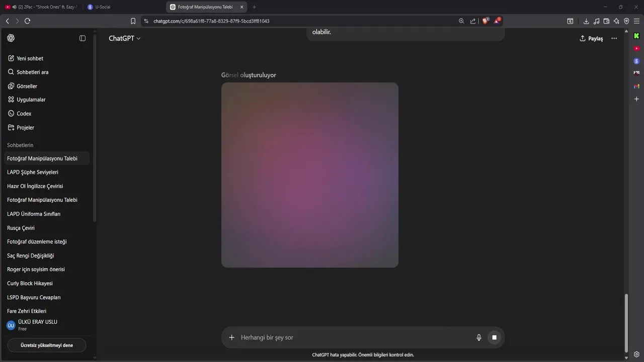Open the side panel settings gear icon
644x362 pixels.
click(636, 354)
